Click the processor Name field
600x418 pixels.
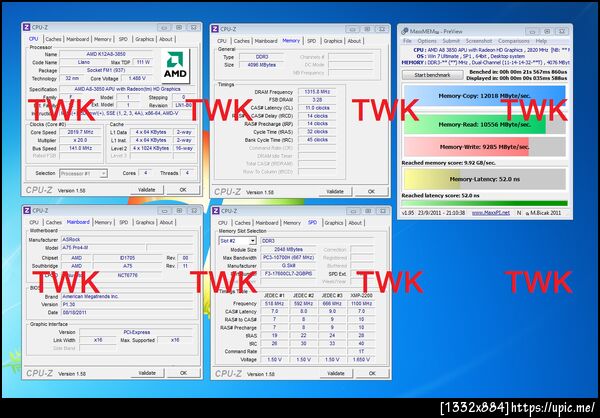tap(106, 54)
